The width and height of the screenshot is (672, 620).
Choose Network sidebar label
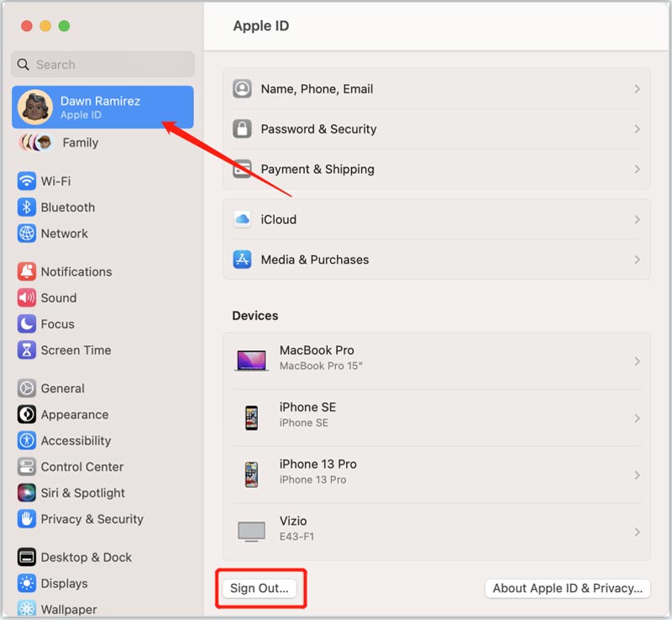[x=65, y=234]
